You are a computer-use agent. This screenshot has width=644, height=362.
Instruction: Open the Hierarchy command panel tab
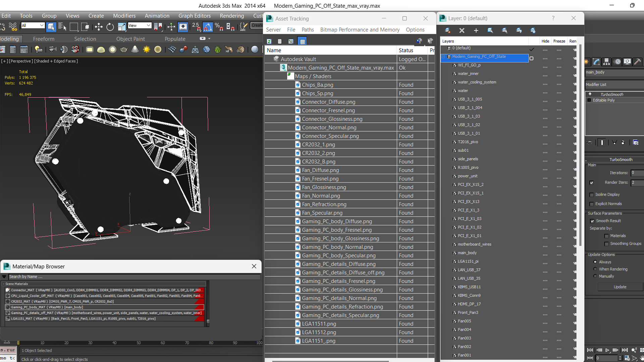click(606, 62)
